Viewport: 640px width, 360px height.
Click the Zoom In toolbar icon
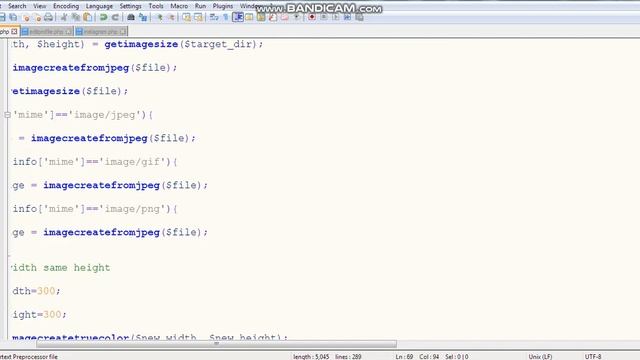click(160, 17)
